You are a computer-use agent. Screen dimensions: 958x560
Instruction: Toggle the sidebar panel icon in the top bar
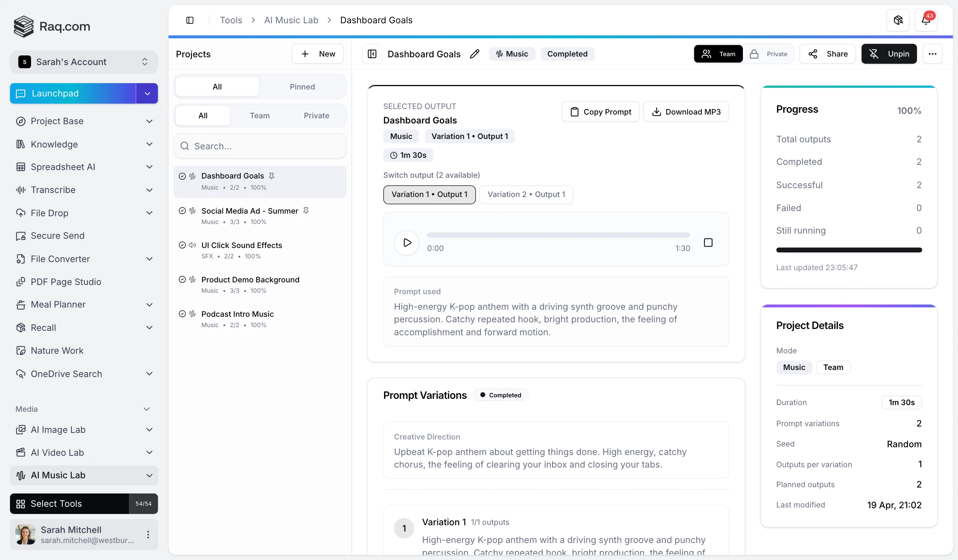coord(190,20)
